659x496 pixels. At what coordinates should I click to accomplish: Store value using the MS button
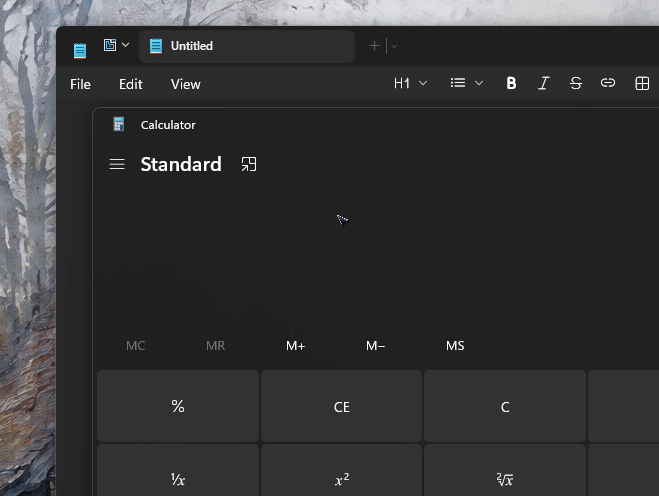(x=455, y=346)
